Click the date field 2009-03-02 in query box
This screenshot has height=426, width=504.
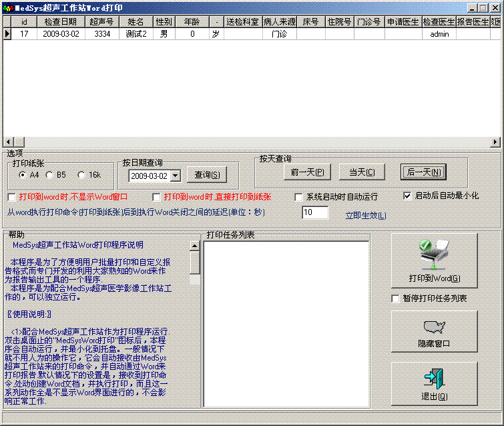[150, 176]
